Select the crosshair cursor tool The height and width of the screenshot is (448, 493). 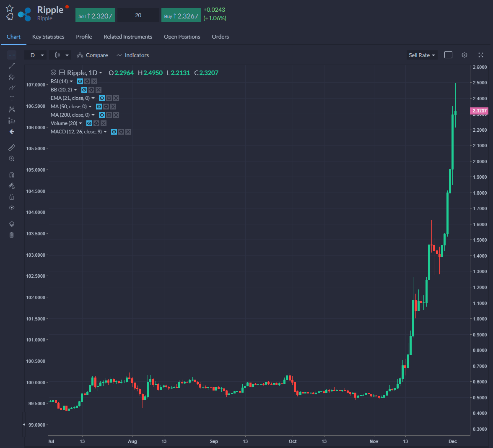click(12, 55)
